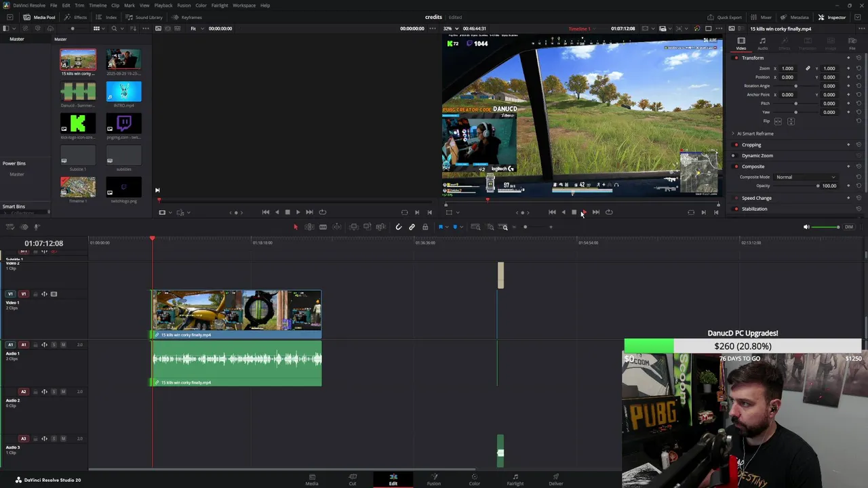
Task: Play the source viewer forward
Action: 298,212
